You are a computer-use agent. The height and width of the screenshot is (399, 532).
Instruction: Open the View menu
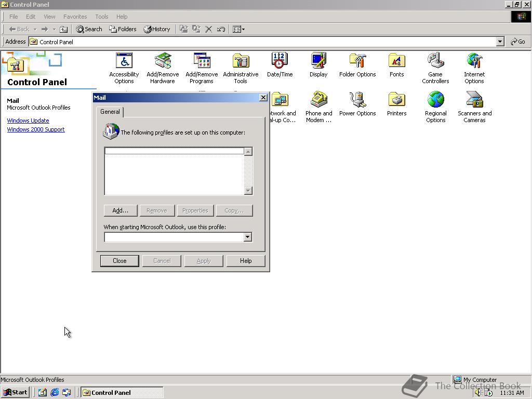pos(49,17)
